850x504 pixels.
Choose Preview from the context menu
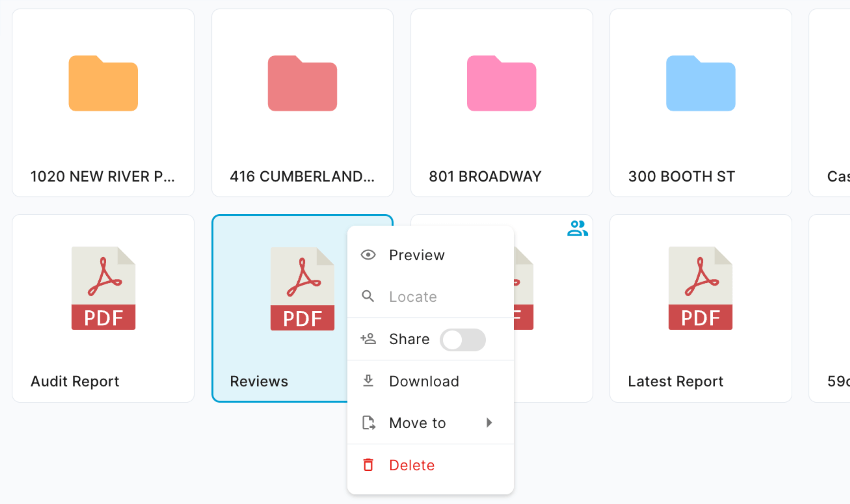[x=431, y=255]
